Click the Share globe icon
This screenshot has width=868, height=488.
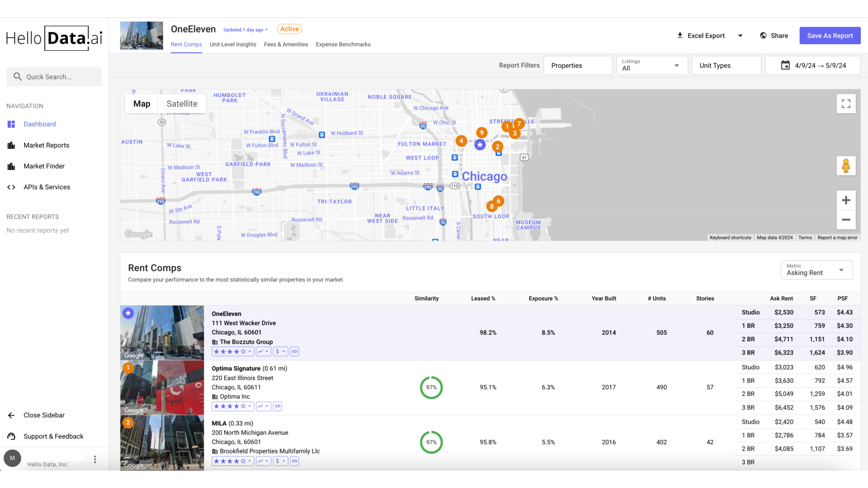[763, 36]
